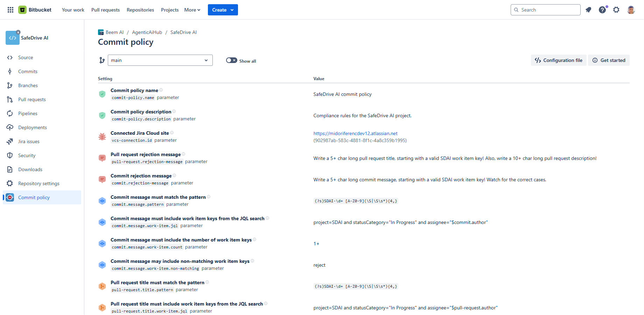Screen dimensions: 644x315
Task: Open the app switcher grid icon
Action: [x=10, y=10]
